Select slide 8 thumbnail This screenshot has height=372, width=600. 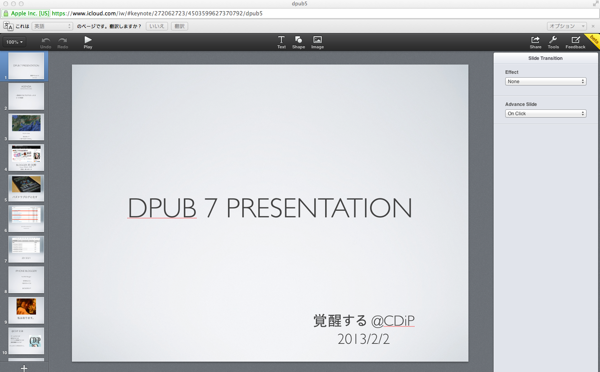(26, 280)
